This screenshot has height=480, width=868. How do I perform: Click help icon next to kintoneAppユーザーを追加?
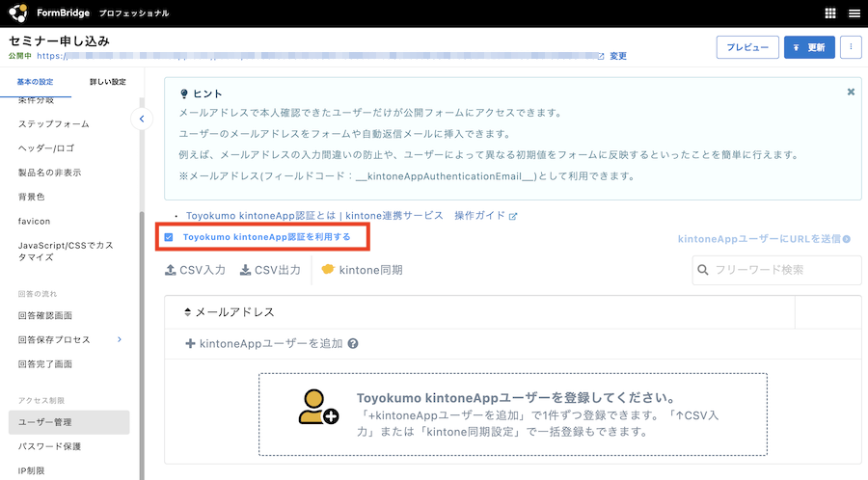tap(353, 343)
